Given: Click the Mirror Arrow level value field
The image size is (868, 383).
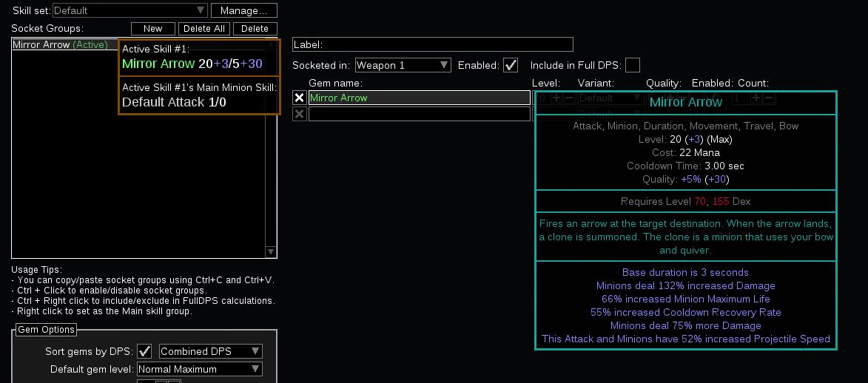Looking at the screenshot, I should pos(542,98).
